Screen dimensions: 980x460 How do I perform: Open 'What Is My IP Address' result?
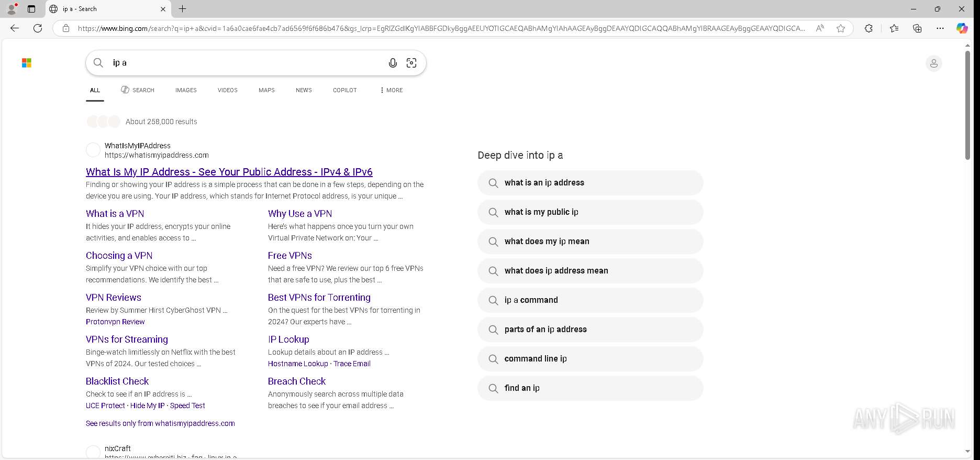click(x=229, y=172)
